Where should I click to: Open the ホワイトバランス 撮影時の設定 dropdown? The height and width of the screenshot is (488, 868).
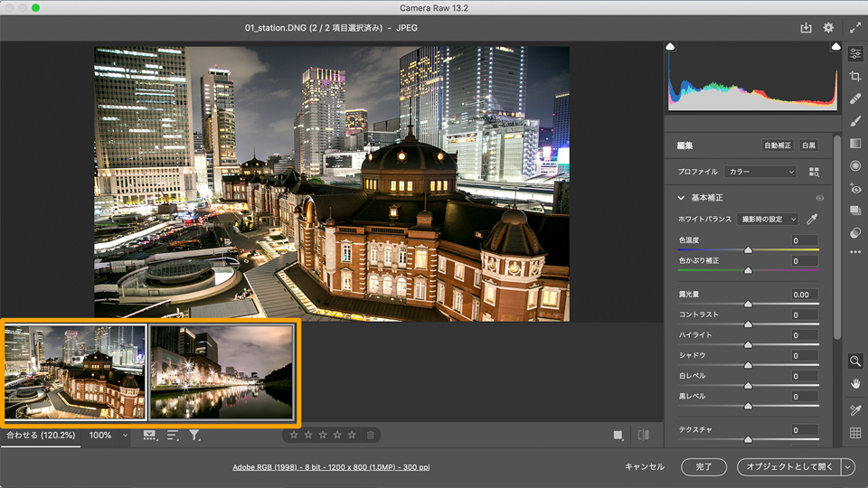768,219
